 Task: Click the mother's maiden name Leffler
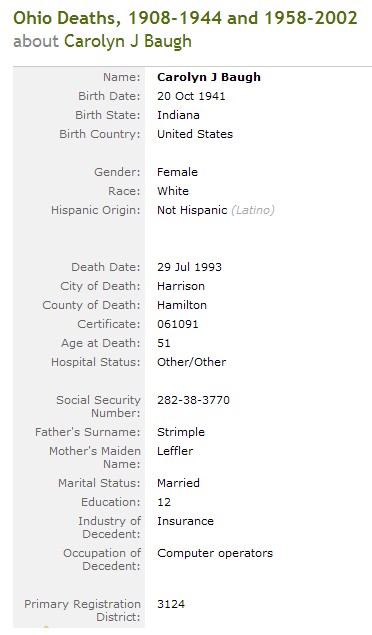175,451
